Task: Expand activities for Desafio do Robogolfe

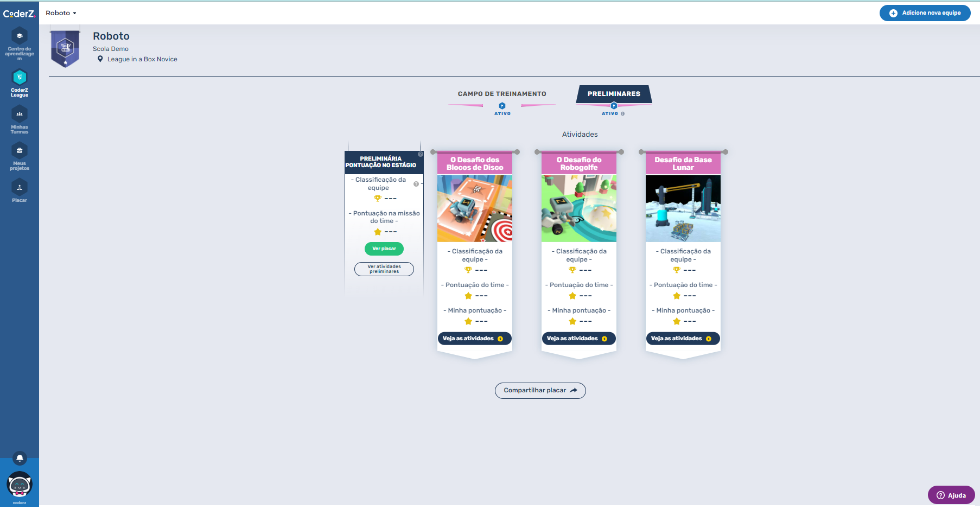Action: tap(578, 339)
